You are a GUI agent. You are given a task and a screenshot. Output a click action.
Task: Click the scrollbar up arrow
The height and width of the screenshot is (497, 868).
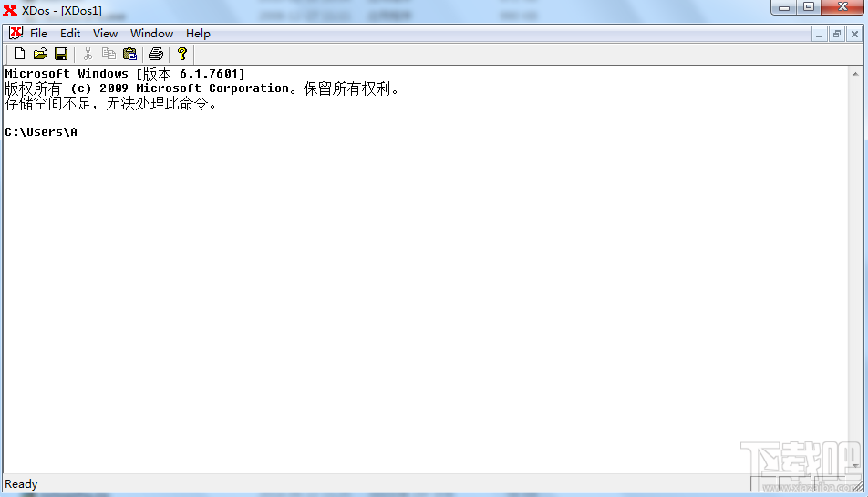tap(855, 74)
